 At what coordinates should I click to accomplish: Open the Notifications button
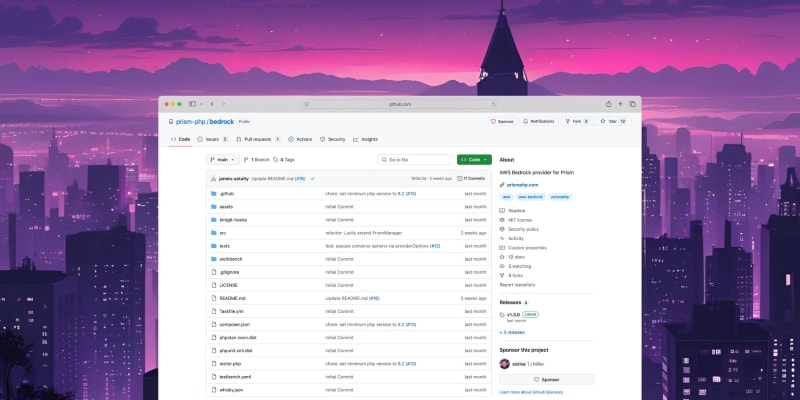(x=539, y=121)
